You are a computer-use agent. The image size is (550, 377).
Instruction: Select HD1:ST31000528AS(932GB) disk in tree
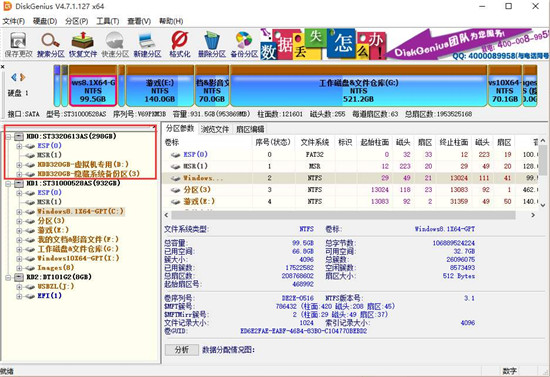click(x=73, y=183)
